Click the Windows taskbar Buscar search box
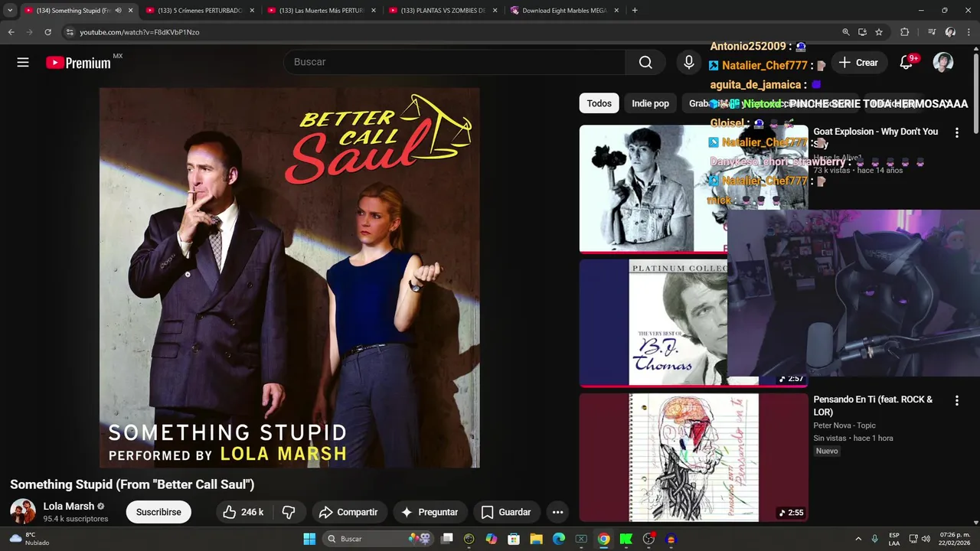 pos(378,539)
